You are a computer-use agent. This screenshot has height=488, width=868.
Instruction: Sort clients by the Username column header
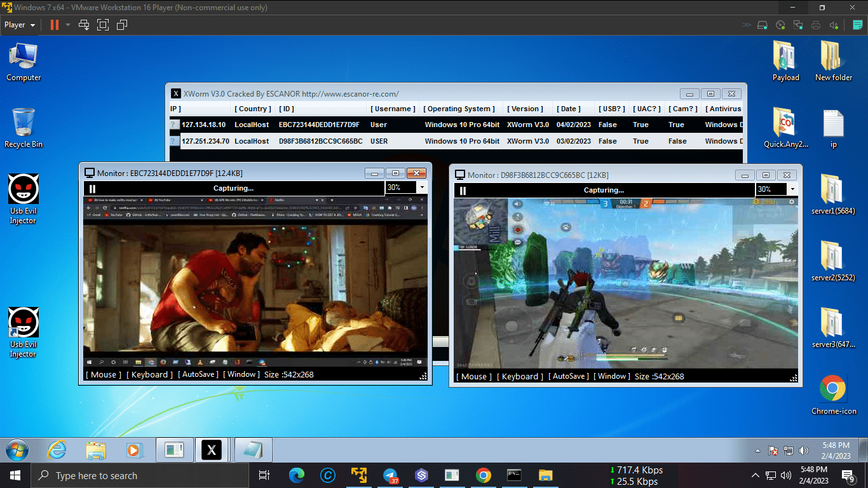[393, 109]
